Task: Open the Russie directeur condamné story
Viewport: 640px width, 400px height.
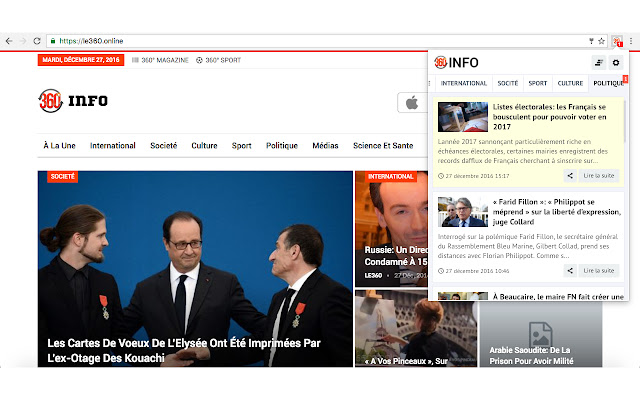Action: pos(396,256)
